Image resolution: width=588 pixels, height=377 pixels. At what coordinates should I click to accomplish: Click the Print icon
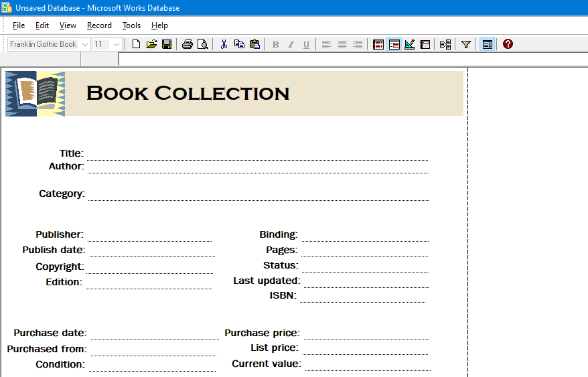[x=188, y=44]
